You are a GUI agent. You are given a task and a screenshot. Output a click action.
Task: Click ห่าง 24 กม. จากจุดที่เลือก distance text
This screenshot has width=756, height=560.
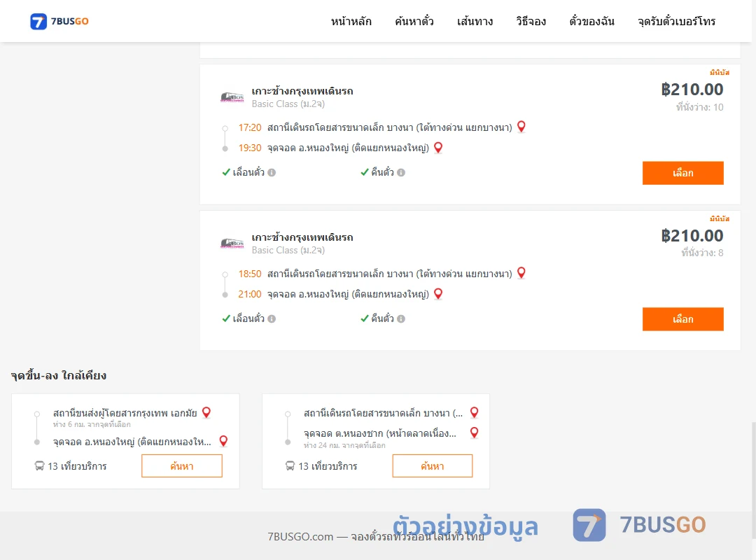point(344,445)
